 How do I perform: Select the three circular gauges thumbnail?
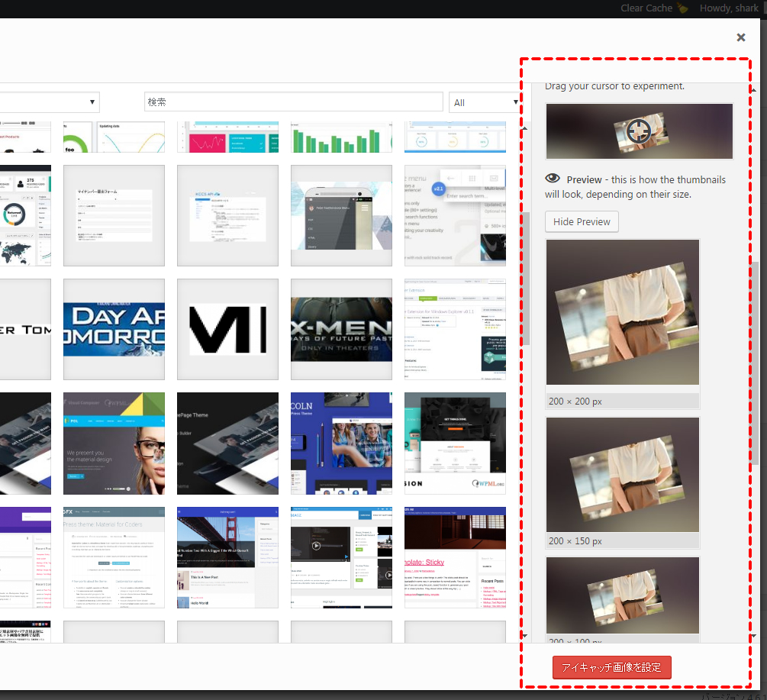(455, 137)
